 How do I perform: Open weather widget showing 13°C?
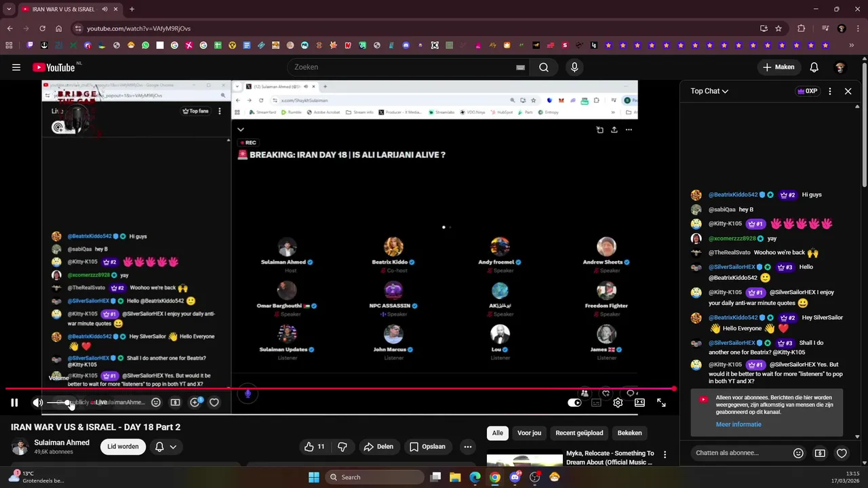[x=35, y=477]
